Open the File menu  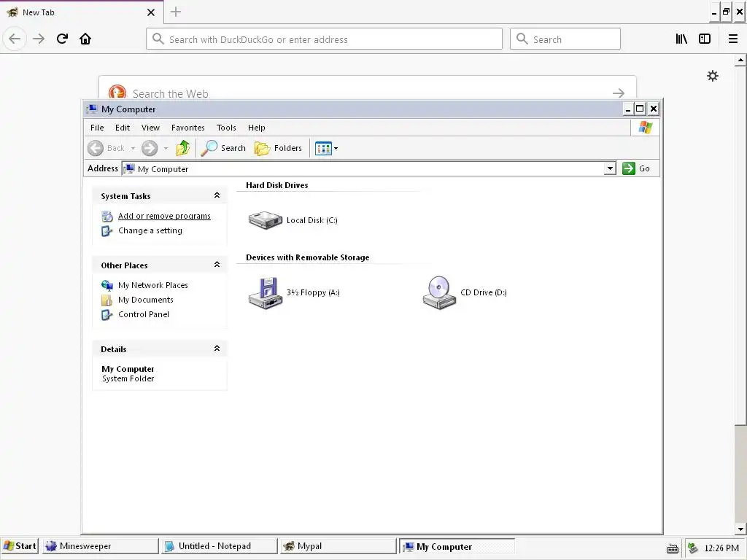pyautogui.click(x=97, y=128)
